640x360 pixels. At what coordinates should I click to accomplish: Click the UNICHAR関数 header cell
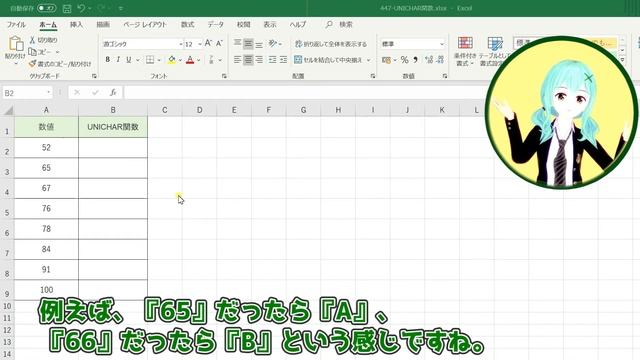click(x=113, y=127)
